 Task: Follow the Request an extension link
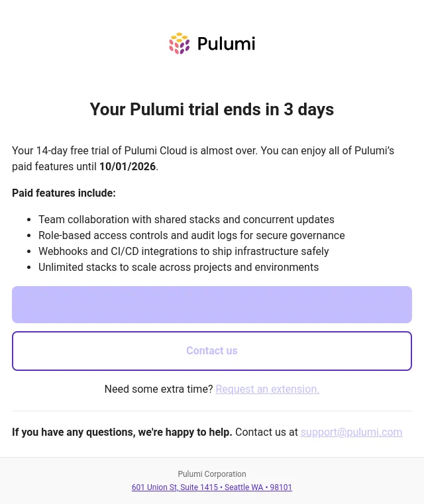(x=268, y=389)
